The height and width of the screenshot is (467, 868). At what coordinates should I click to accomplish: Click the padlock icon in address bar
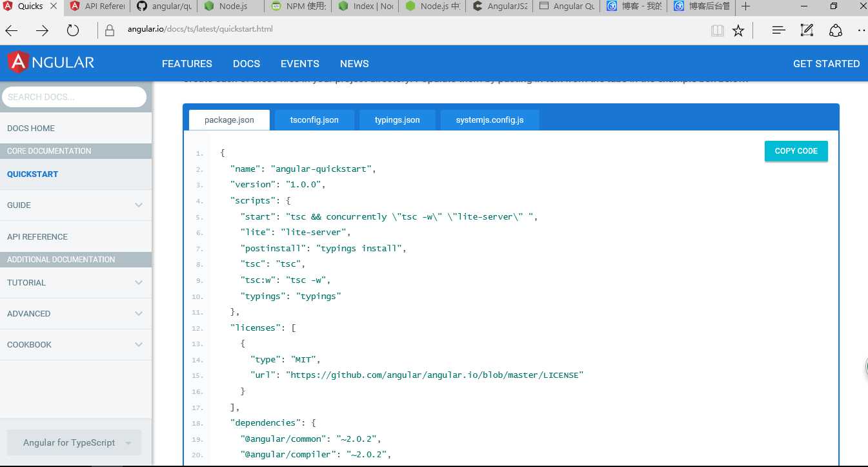click(109, 30)
